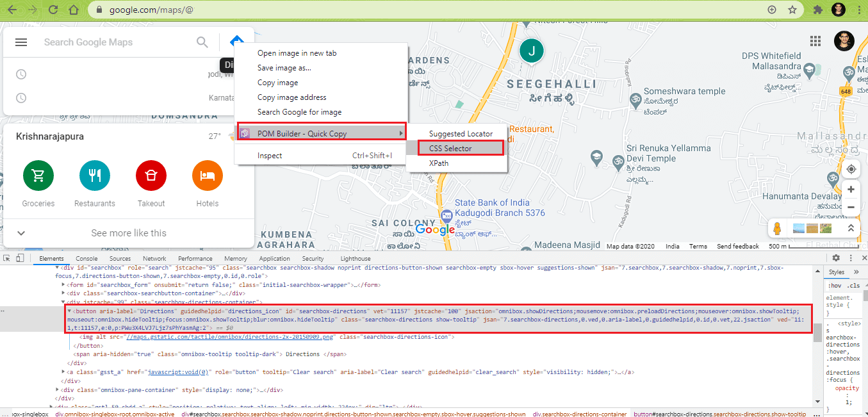Click the Hotels bed icon
Screen dimensions: 868x417
pyautogui.click(x=208, y=176)
